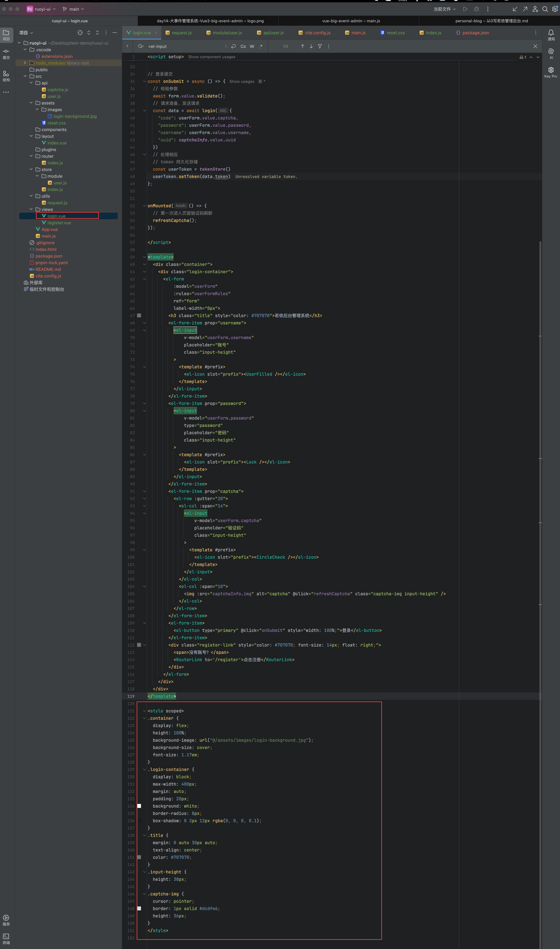
Task: Open the Commit tool window
Action: (6, 54)
